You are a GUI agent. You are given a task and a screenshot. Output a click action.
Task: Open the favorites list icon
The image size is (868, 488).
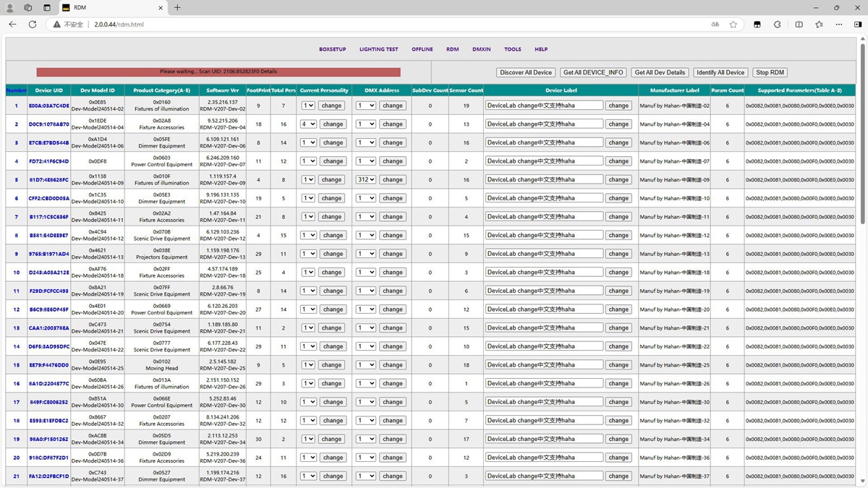[819, 24]
